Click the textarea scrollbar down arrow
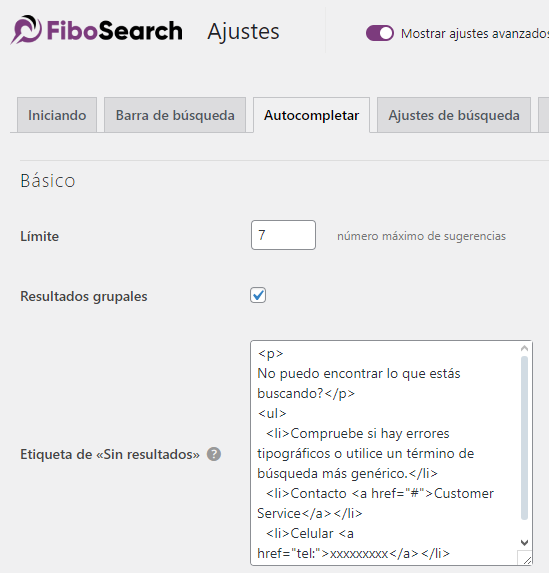The width and height of the screenshot is (549, 573). click(x=525, y=542)
